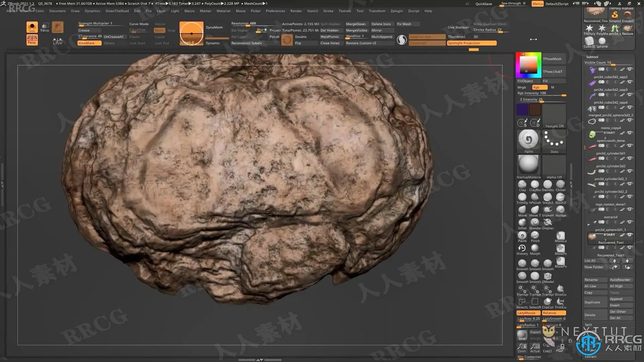Click the Imbed draw size dial
The height and width of the screenshot is (362, 644).
pos(192,34)
